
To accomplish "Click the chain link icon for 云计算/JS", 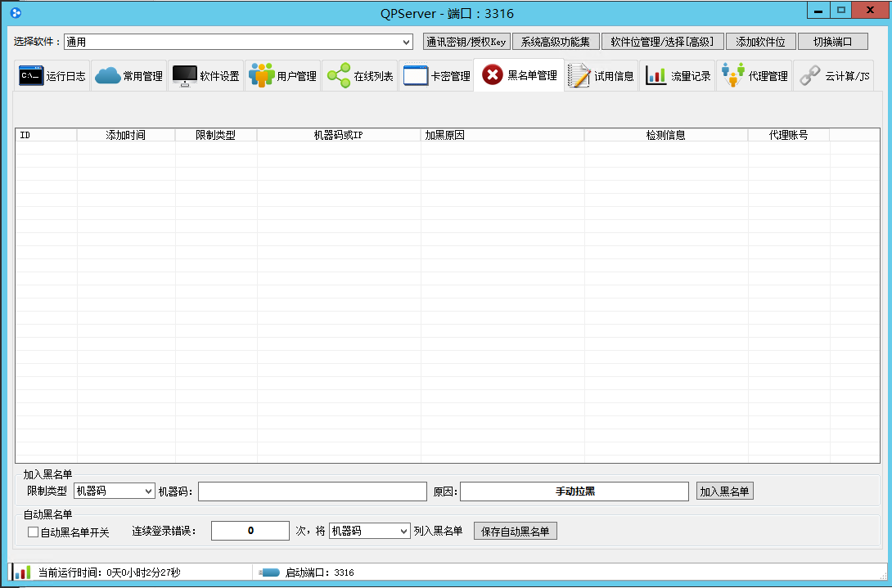I will pos(810,76).
